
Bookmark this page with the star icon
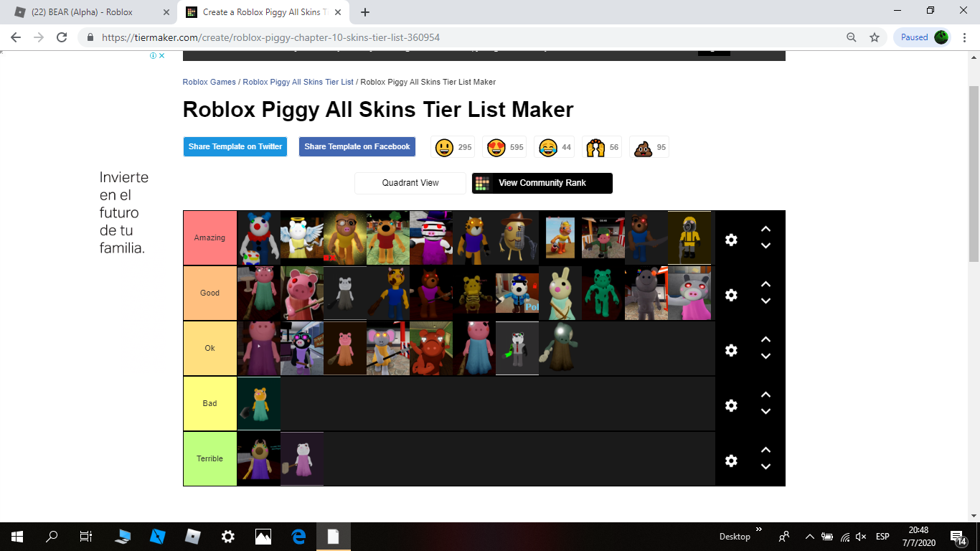coord(875,37)
